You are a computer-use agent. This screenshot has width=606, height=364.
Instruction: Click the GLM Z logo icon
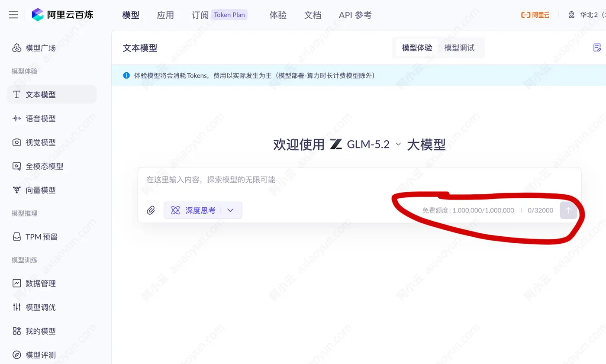tap(336, 144)
